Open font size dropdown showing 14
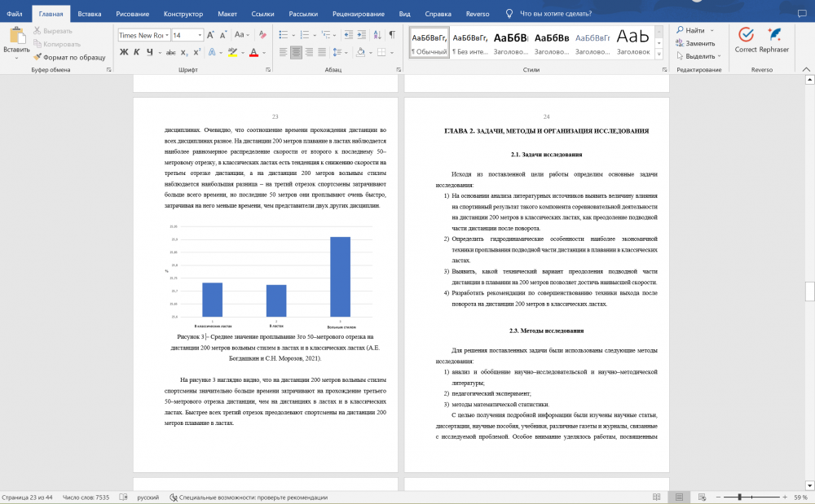Screen dimensions: 815x504 (200, 35)
